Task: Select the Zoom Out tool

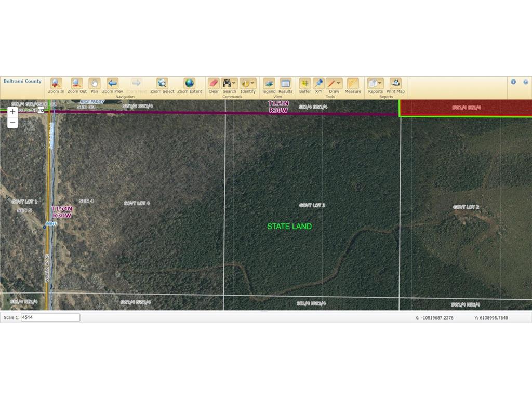Action: coord(77,84)
